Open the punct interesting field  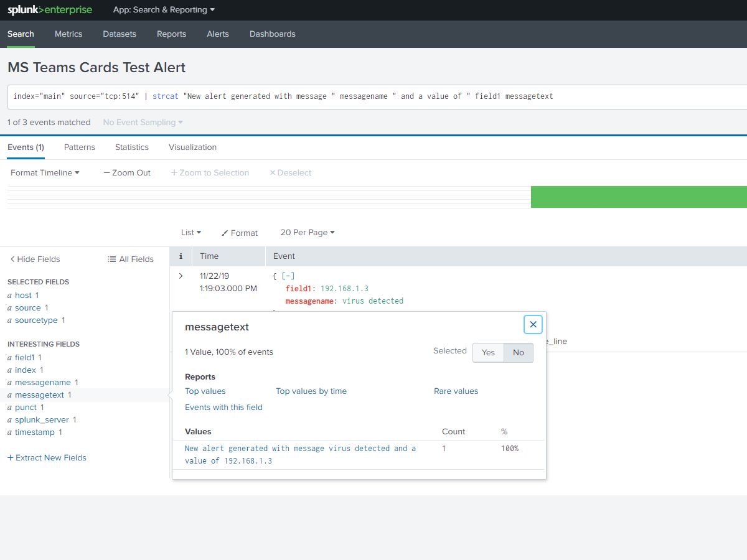(x=26, y=408)
